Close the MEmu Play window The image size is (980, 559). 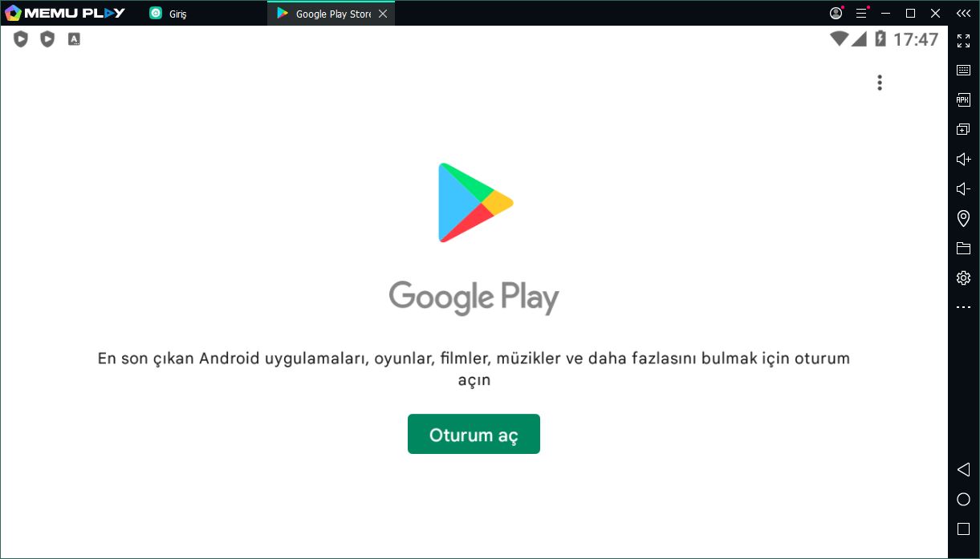click(935, 13)
